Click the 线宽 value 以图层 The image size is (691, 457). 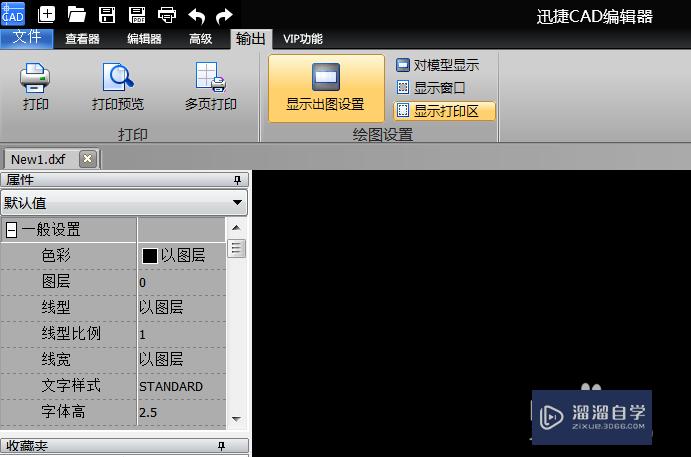(x=182, y=360)
